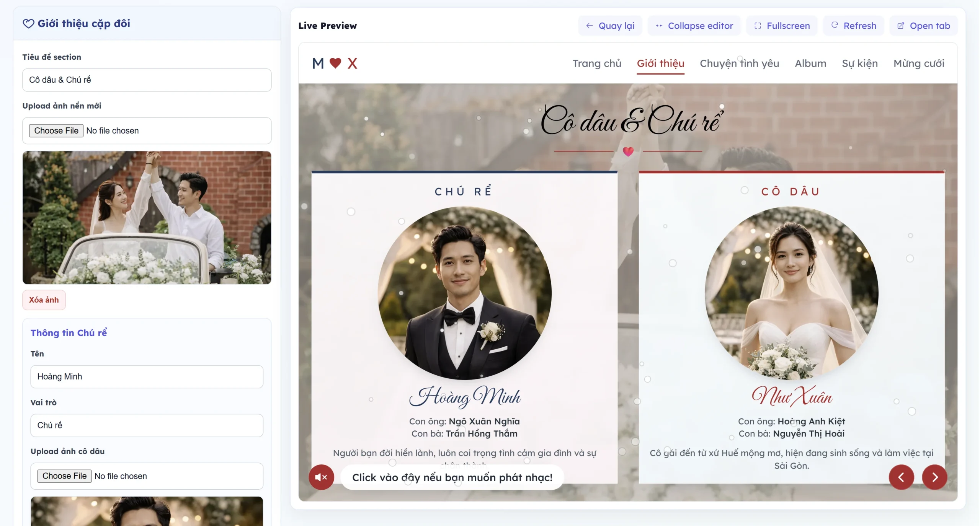
Task: Click the Fullscreen button
Action: click(782, 26)
